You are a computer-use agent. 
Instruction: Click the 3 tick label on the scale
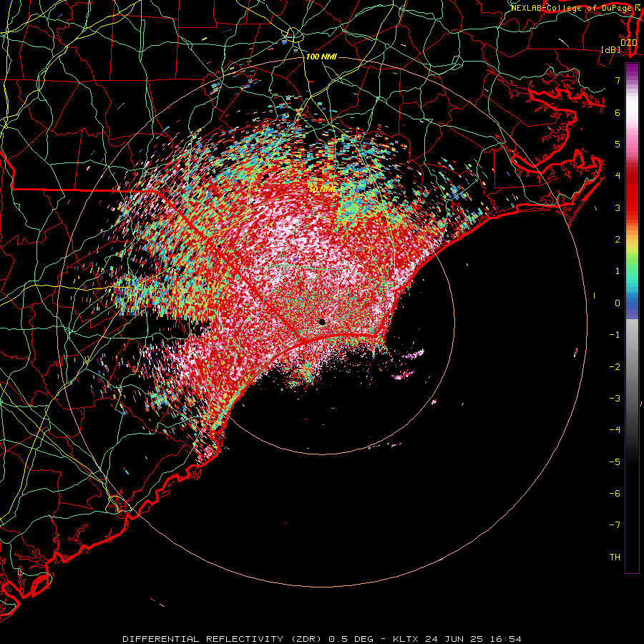point(618,208)
